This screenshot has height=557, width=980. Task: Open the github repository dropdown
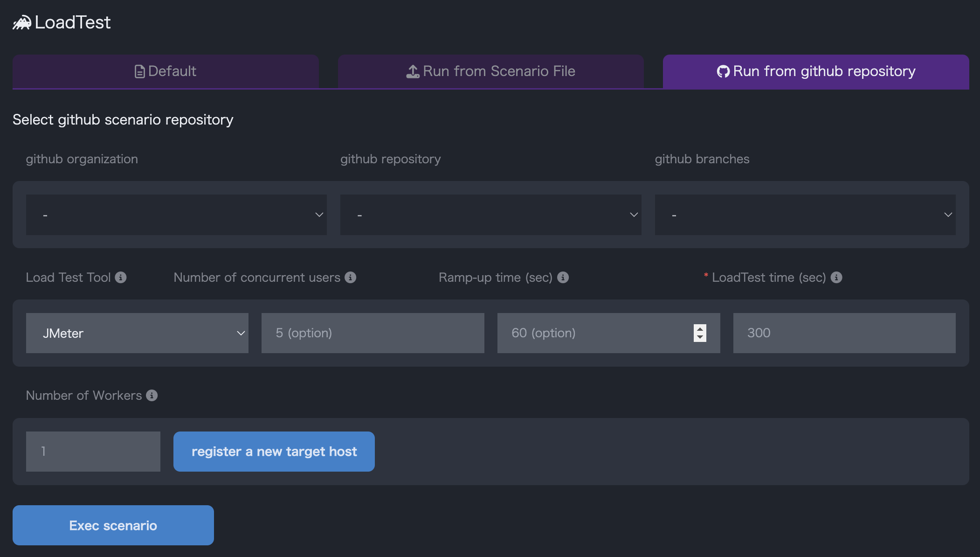tap(490, 215)
